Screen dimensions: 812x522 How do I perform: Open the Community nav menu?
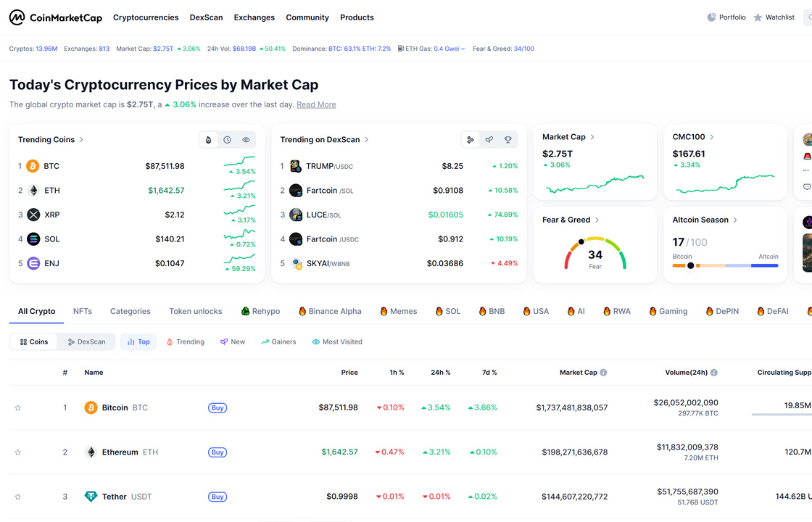tap(307, 17)
